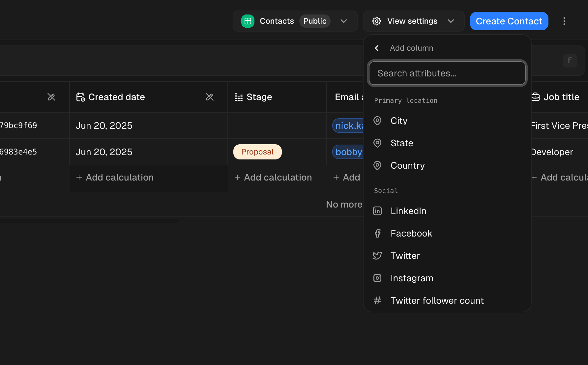Unpin the Created date column

tap(210, 97)
